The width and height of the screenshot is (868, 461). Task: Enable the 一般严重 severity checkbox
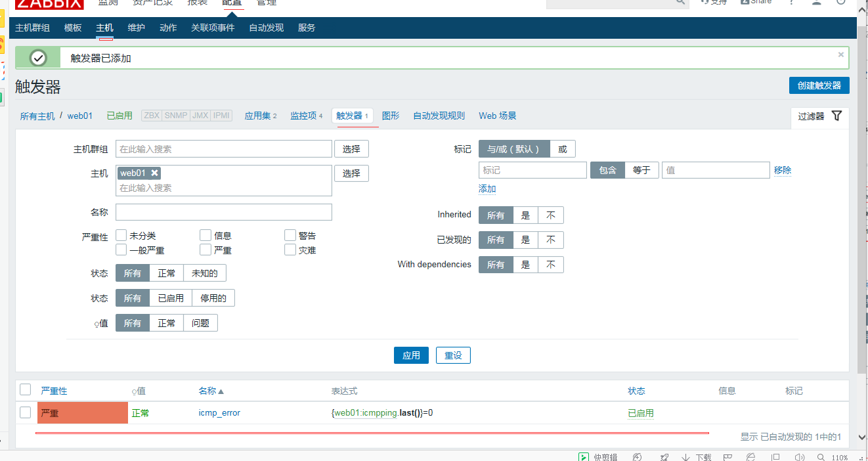[121, 250]
